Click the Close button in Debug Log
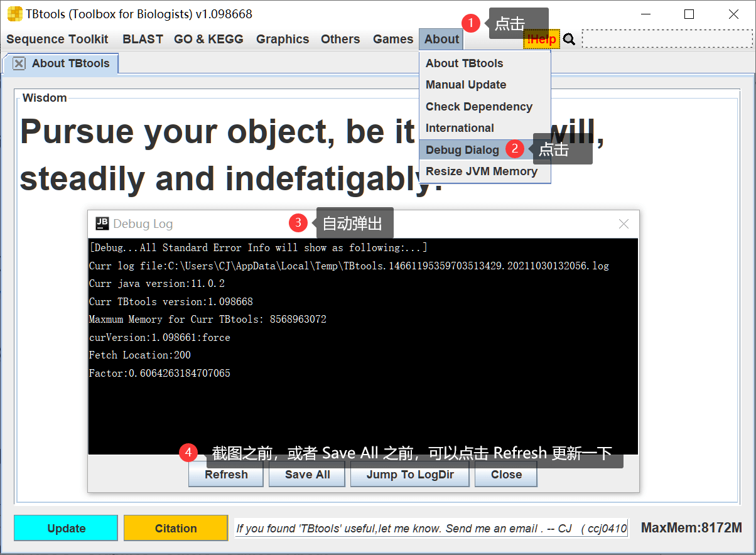 coord(506,475)
